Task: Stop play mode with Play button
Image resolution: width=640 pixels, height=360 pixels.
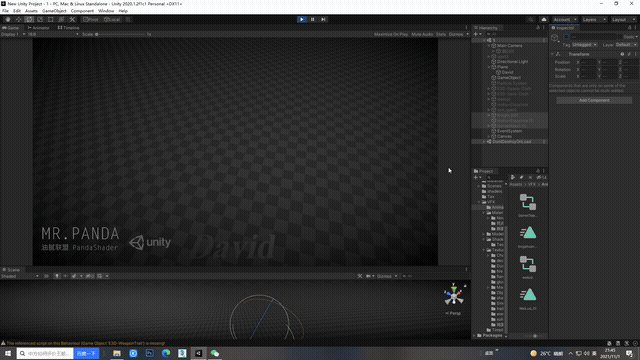Action: (x=302, y=19)
